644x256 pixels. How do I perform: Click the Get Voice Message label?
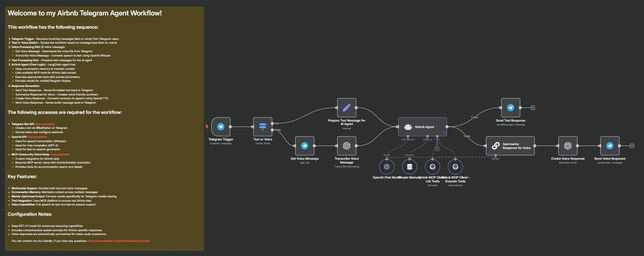tap(305, 159)
